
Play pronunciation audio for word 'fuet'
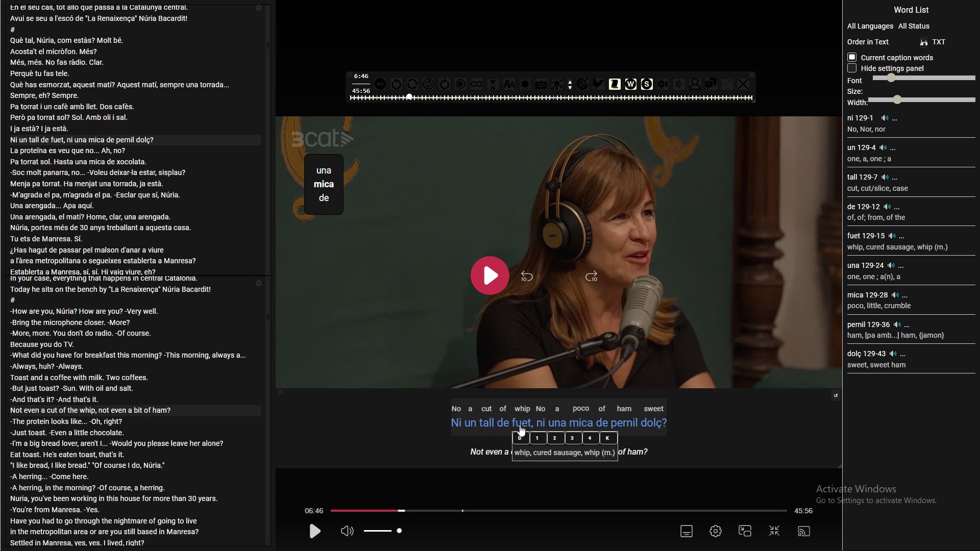coord(892,236)
